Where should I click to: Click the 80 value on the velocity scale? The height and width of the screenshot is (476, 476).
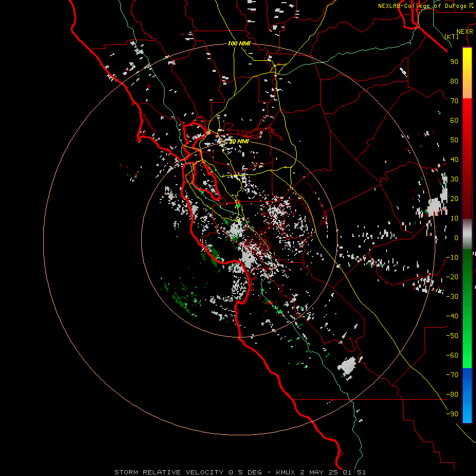pyautogui.click(x=454, y=81)
